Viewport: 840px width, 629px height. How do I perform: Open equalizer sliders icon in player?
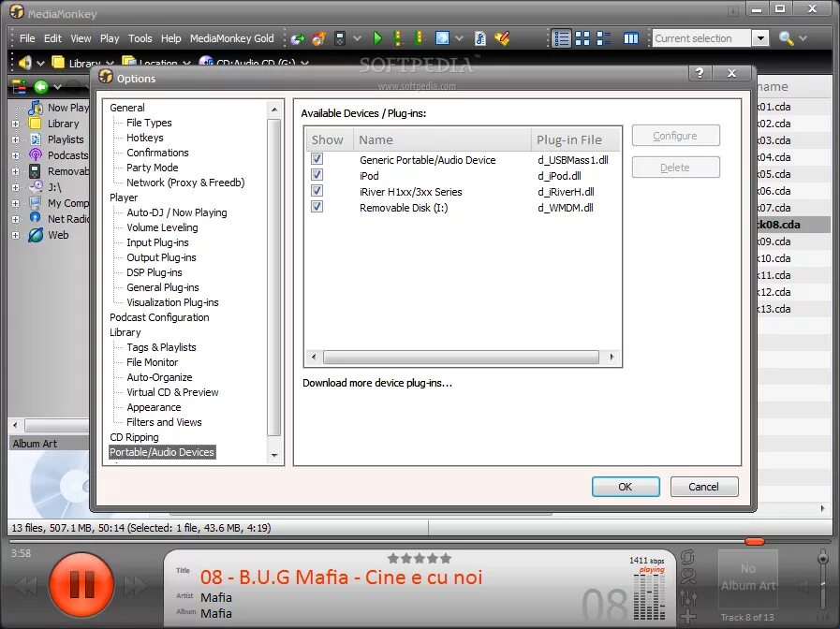[688, 596]
